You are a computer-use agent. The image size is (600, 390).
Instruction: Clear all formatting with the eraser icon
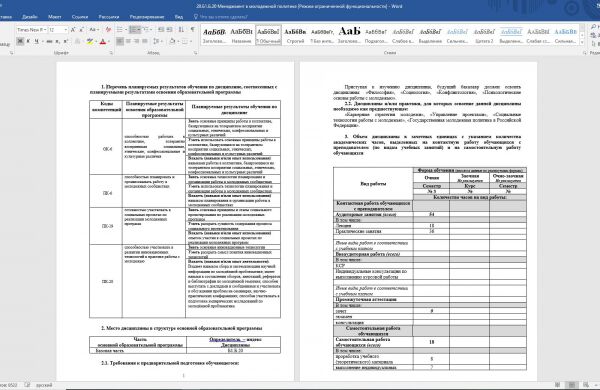(108, 29)
